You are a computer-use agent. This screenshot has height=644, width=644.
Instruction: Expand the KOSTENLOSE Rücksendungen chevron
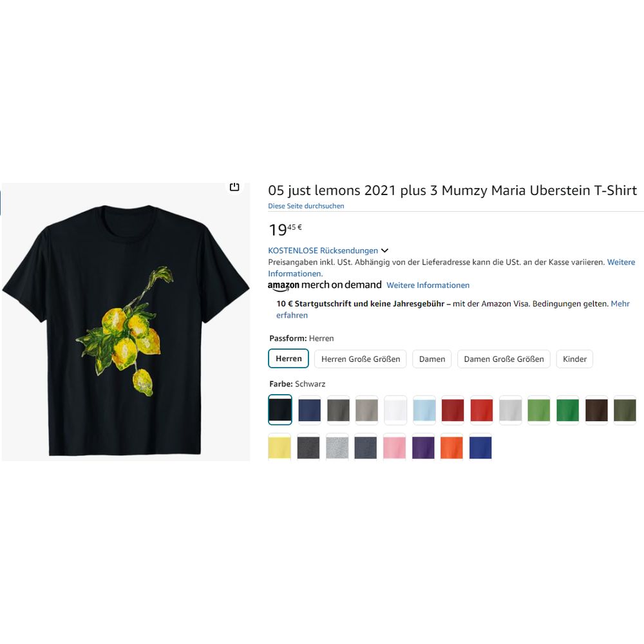[385, 251]
